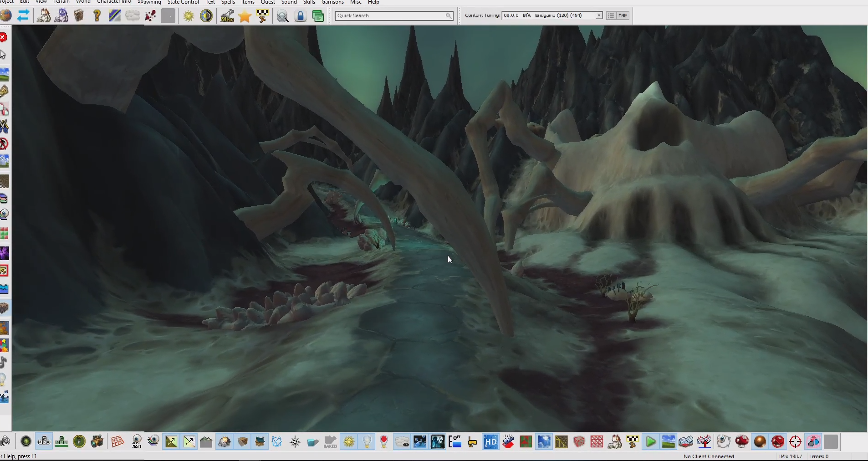Toggle the rocks display button

tap(224, 441)
